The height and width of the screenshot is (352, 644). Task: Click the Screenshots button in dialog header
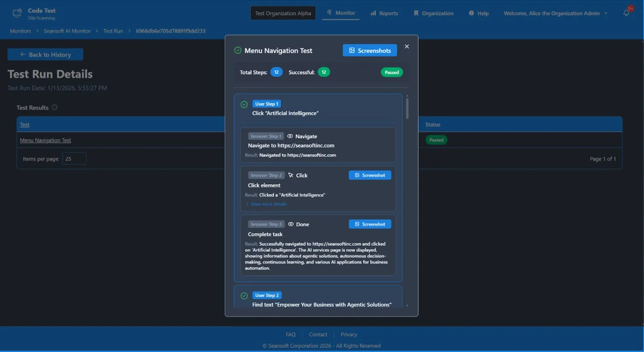(369, 50)
